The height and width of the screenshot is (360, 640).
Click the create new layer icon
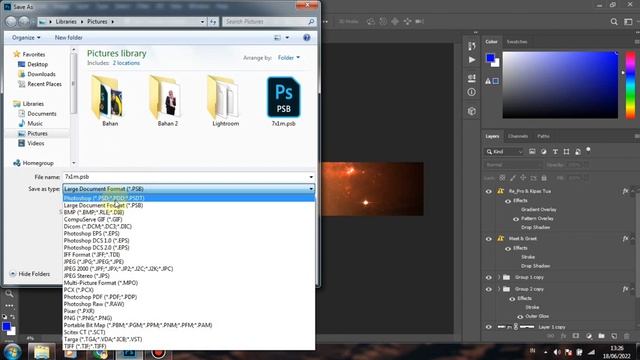pyautogui.click(x=614, y=336)
